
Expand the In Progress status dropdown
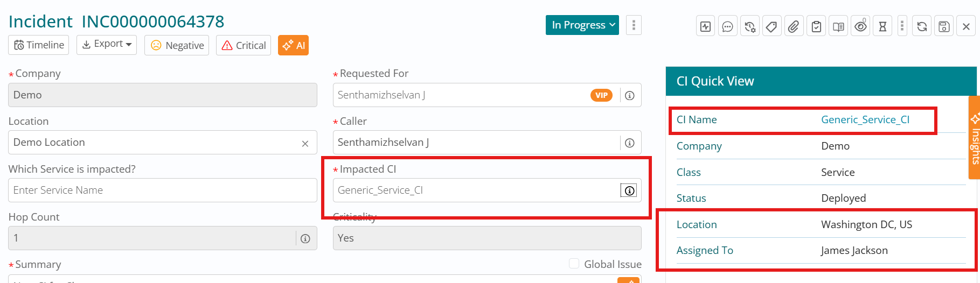pos(582,25)
